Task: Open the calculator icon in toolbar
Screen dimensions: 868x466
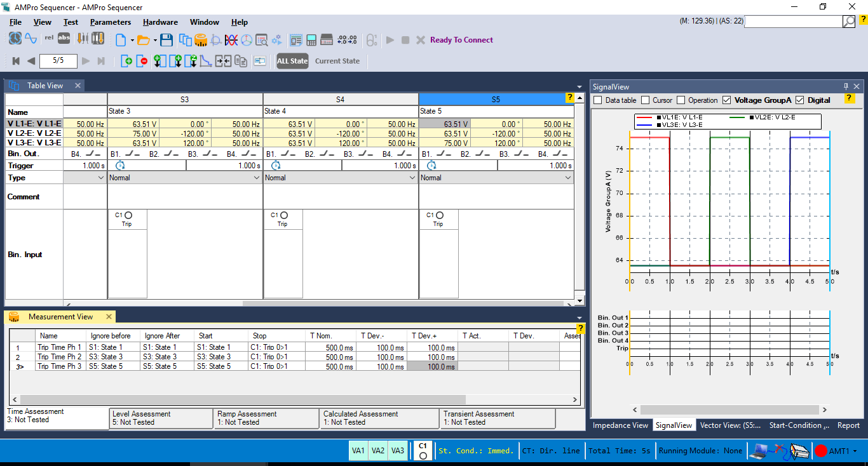Action: 311,40
